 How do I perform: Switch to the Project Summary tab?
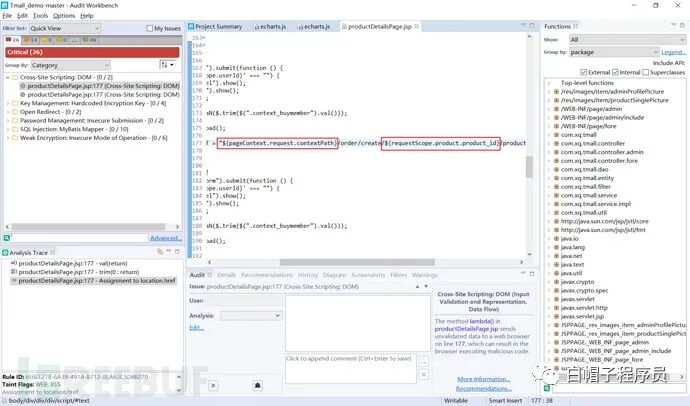[x=216, y=26]
